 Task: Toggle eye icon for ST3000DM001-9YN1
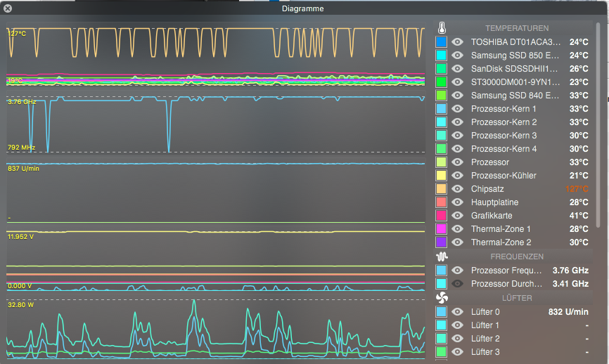click(458, 82)
